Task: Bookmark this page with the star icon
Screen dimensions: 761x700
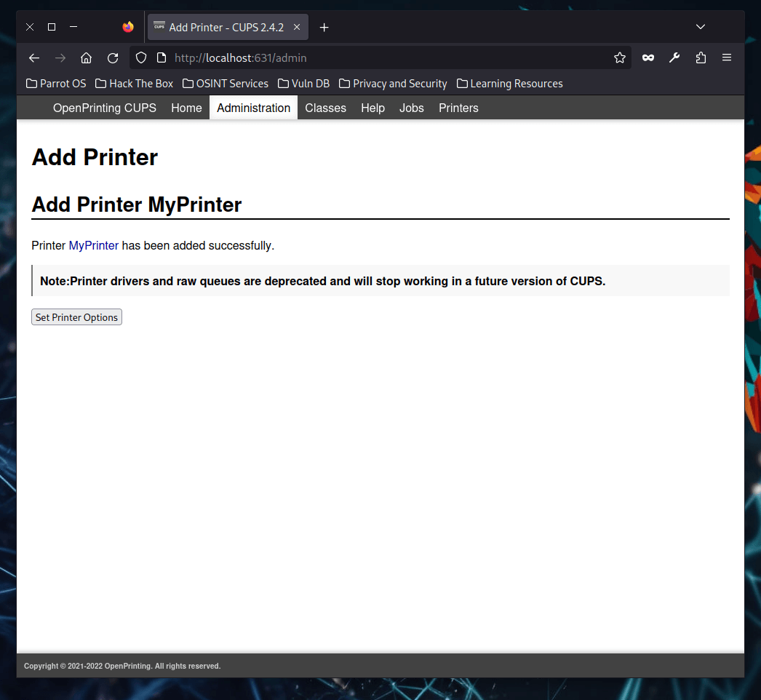Action: 619,57
